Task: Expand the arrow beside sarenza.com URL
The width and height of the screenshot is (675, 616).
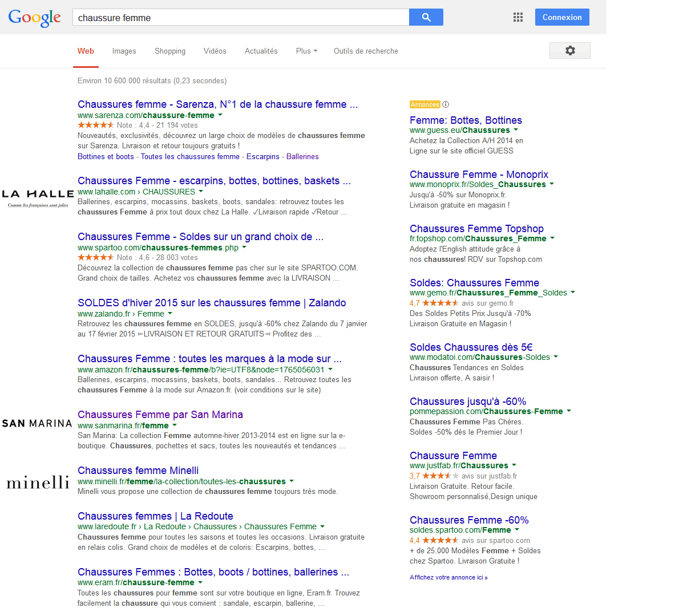Action: click(x=220, y=115)
